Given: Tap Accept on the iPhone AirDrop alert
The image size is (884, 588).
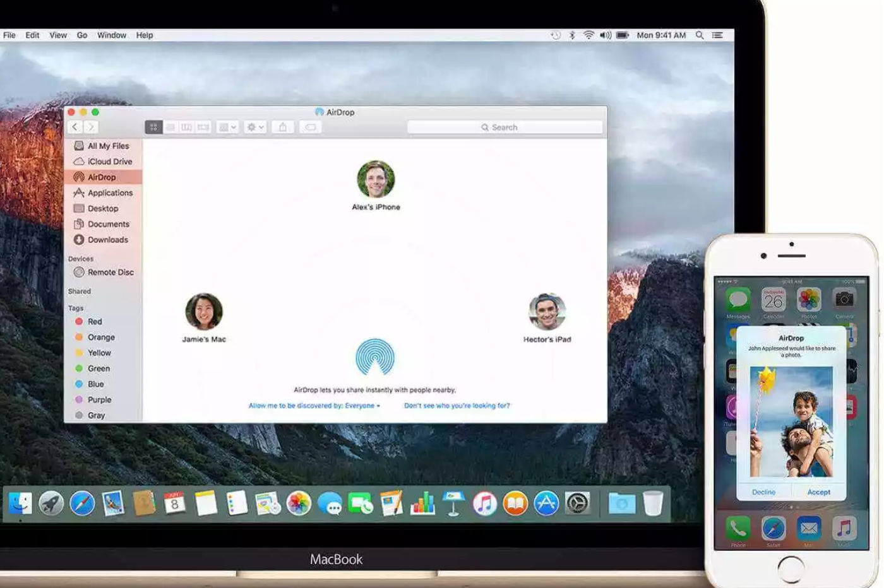Looking at the screenshot, I should click(819, 492).
